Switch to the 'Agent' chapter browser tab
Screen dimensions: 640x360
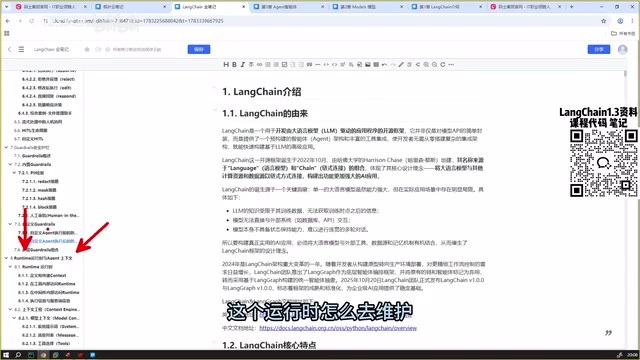(x=289, y=7)
